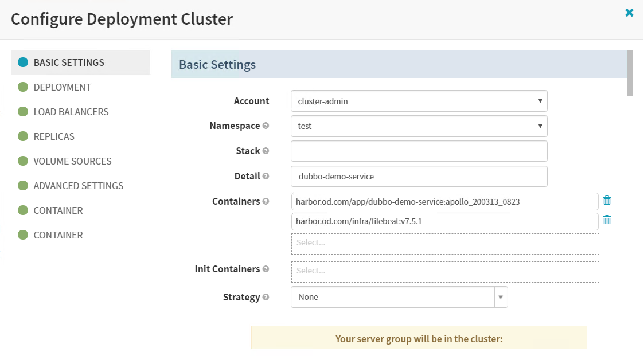Image resolution: width=644 pixels, height=356 pixels.
Task: Delete the dubbo-demo-service container image
Action: (607, 201)
